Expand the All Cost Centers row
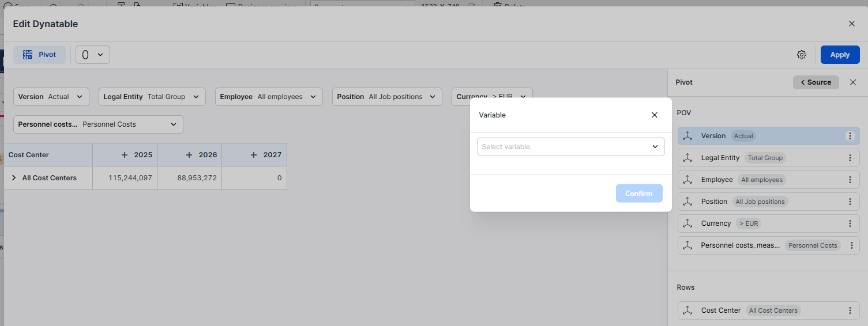This screenshot has height=326, width=868. pos(14,178)
